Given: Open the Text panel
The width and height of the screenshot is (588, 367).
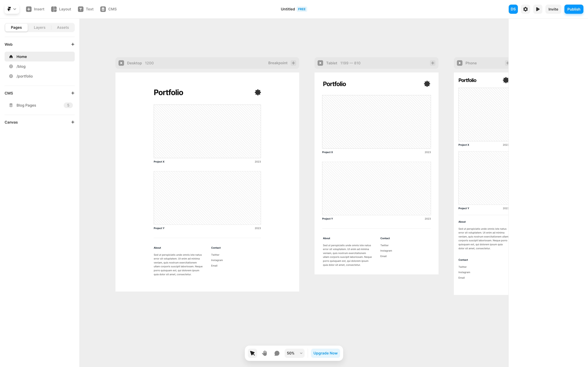Looking at the screenshot, I should [x=86, y=9].
